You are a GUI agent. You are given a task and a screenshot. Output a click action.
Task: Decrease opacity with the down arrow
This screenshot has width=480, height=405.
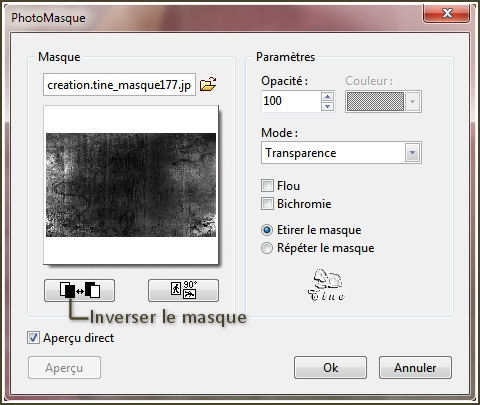(x=327, y=106)
